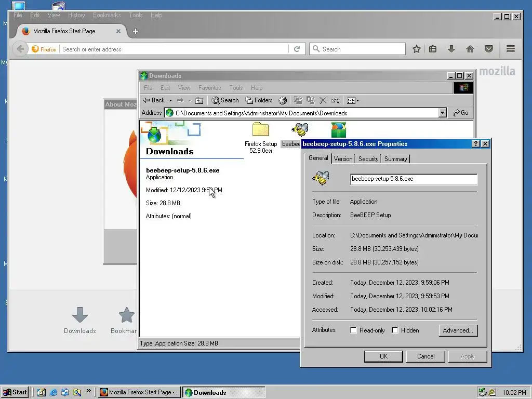Image resolution: width=532 pixels, height=399 pixels.
Task: Switch to the Summary tab in Properties
Action: (x=395, y=159)
